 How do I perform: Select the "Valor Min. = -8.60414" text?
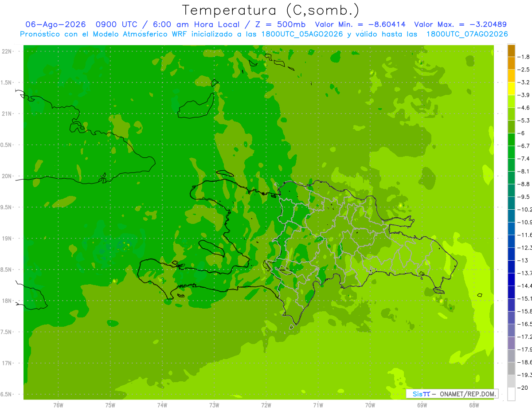click(360, 24)
